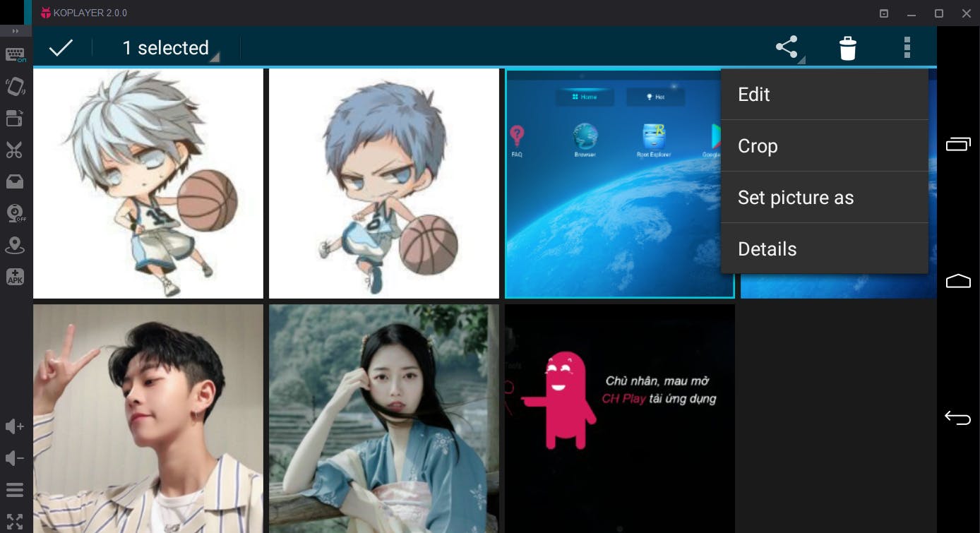Viewport: 980px width, 533px height.
Task: Close the KOPLAYER window
Action: pos(967,13)
